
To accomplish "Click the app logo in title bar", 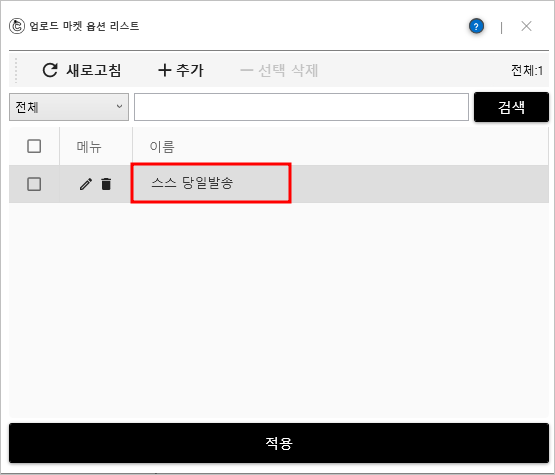I will pos(17,26).
